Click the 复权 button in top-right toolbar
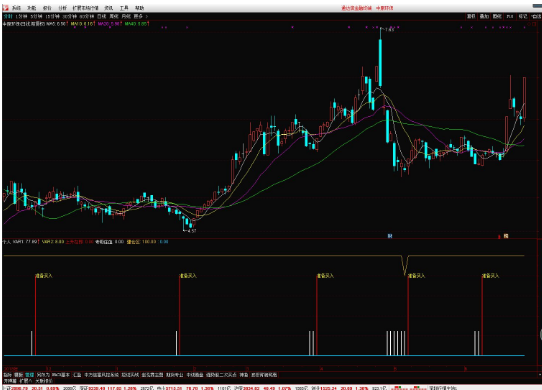Viewport: 542px width, 390px height. 471,16
